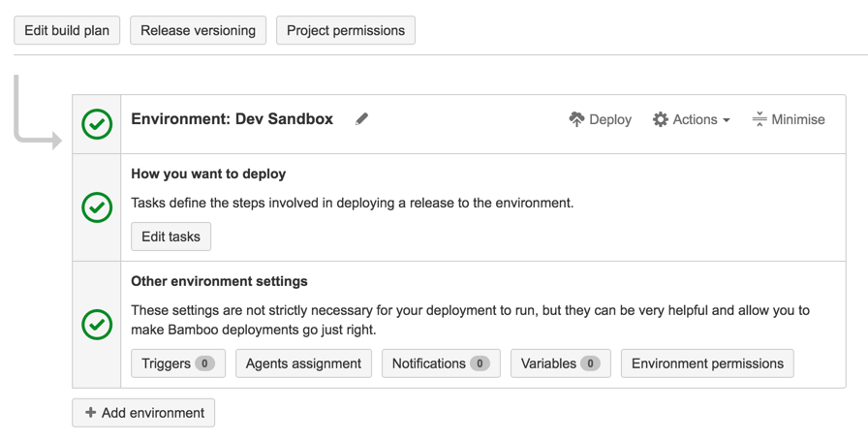This screenshot has width=868, height=442.
Task: Open Agents assignment
Action: tap(303, 363)
